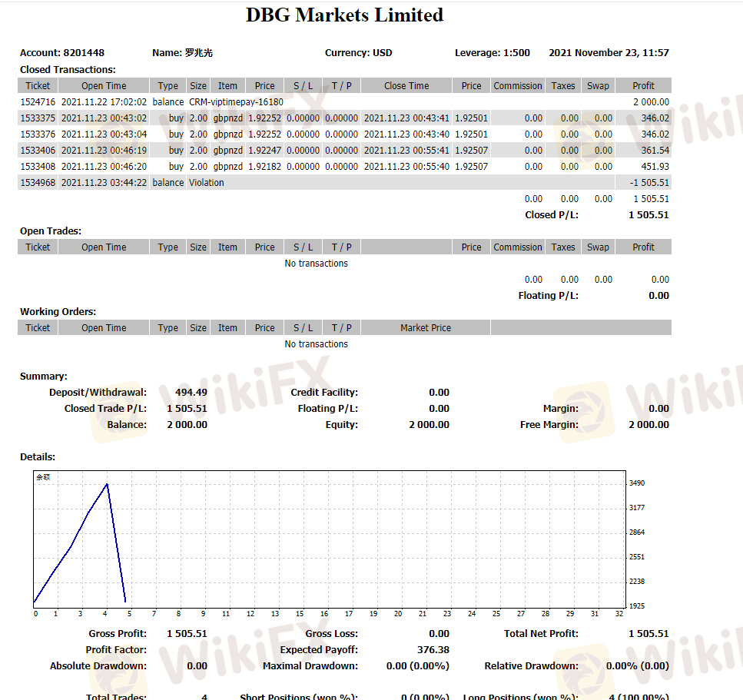The height and width of the screenshot is (700, 743).
Task: Click the "Working Orders:" section heading
Action: coord(58,311)
